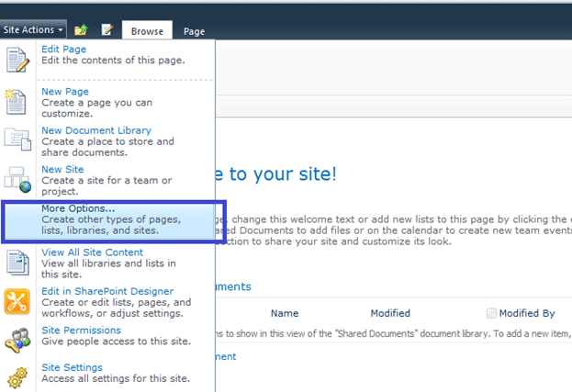The height and width of the screenshot is (392, 572).
Task: Choose New Page from the menu
Action: click(65, 91)
